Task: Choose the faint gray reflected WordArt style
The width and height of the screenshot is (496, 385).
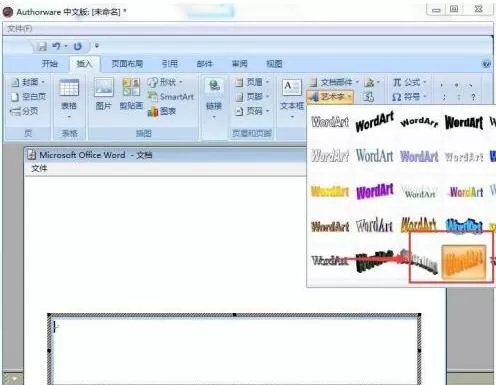Action: point(419,191)
